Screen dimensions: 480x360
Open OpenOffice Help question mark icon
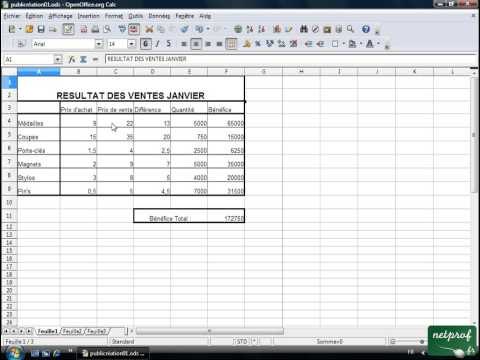[x=366, y=29]
